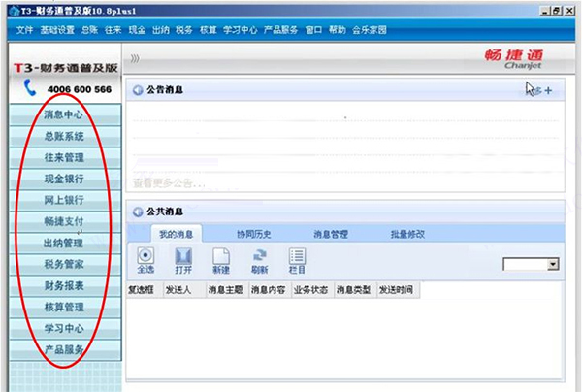The height and width of the screenshot is (392, 582).
Task: Open the 帮助 menu
Action: (x=338, y=30)
